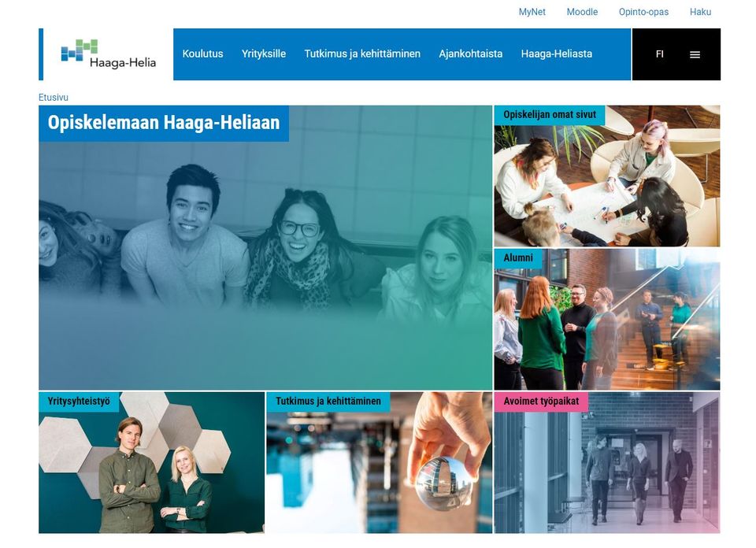This screenshot has width=756, height=548.
Task: Open the Koulutus menu item
Action: pyautogui.click(x=203, y=54)
